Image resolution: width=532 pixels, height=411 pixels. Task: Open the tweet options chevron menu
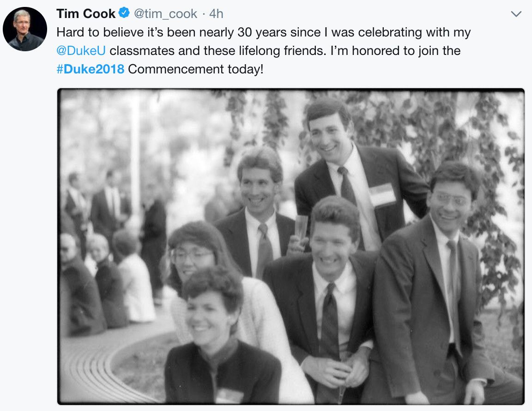coord(516,14)
